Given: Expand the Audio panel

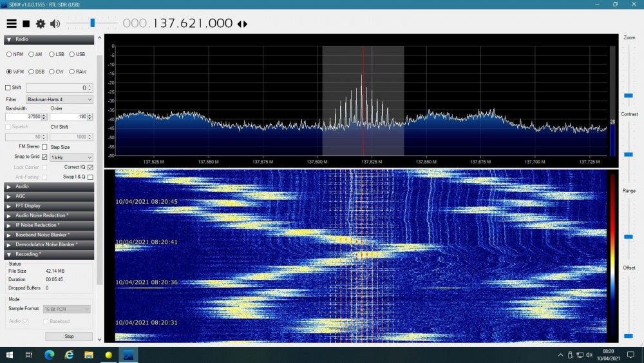Looking at the screenshot, I should tap(49, 186).
